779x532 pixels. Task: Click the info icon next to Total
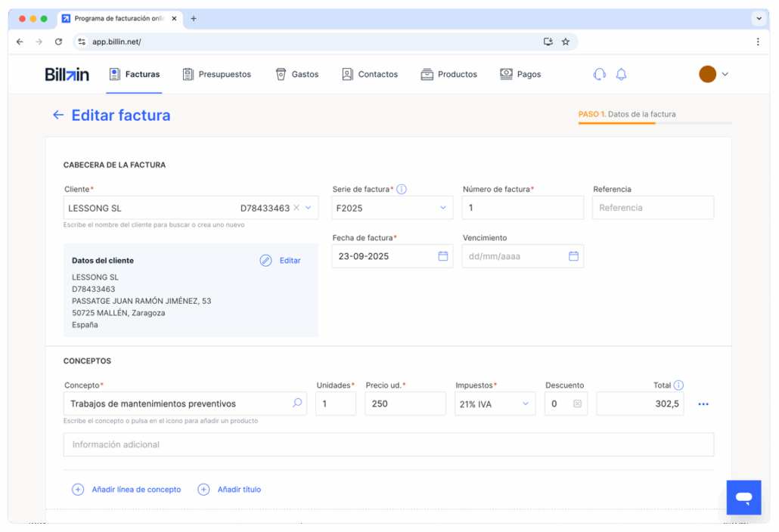pos(678,385)
